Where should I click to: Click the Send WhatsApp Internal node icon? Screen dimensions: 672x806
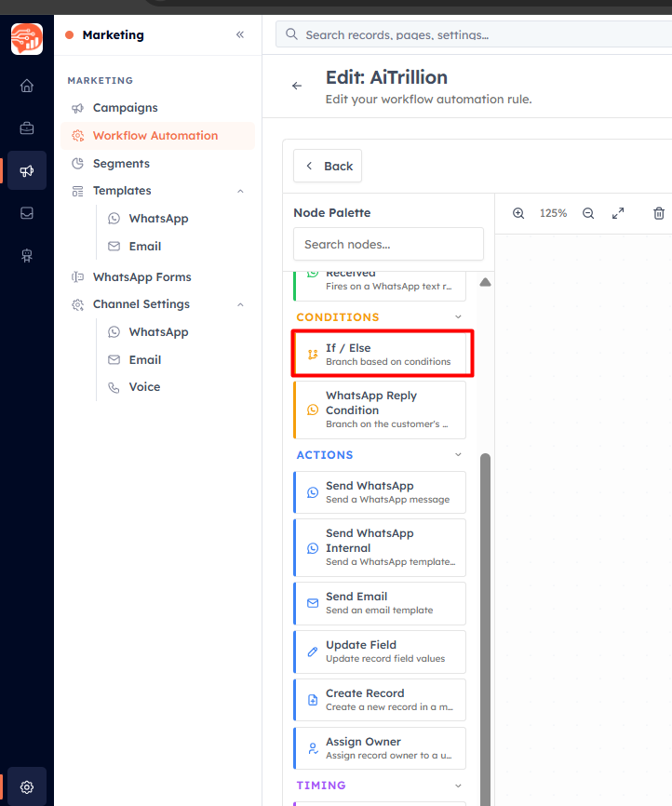(313, 548)
